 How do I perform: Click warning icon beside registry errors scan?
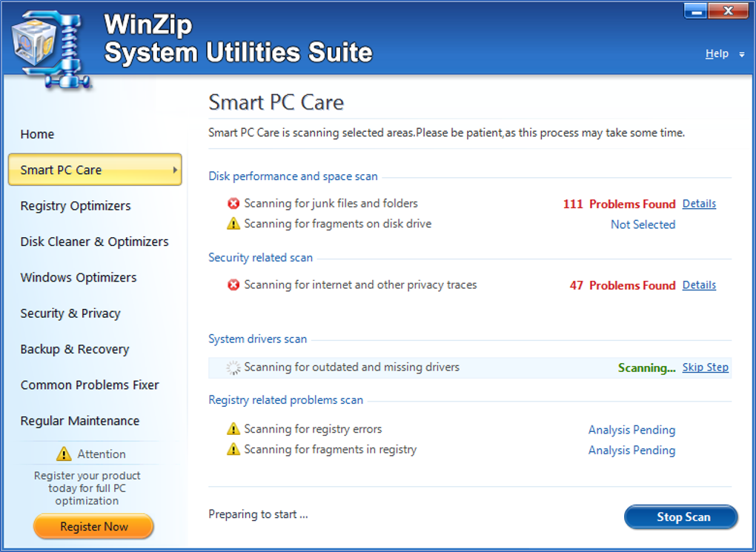tap(233, 429)
